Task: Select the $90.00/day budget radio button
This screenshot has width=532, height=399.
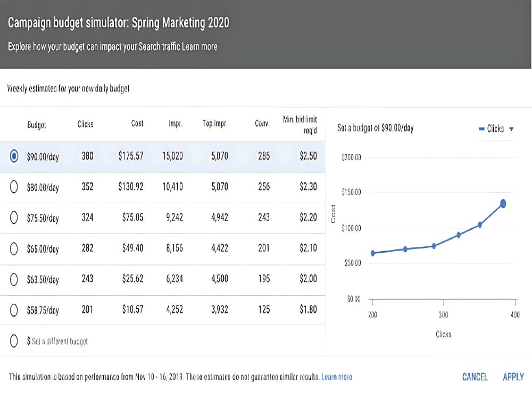Action: point(14,156)
